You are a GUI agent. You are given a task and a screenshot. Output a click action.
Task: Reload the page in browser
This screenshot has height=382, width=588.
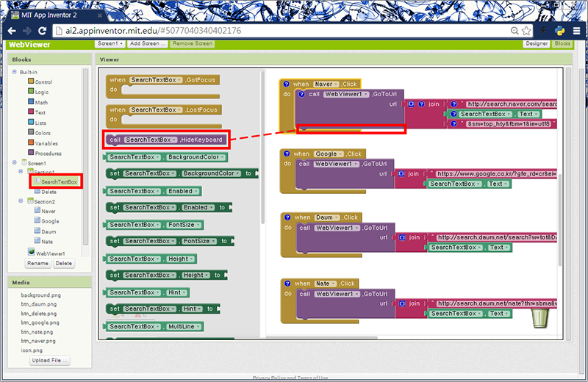tap(43, 31)
